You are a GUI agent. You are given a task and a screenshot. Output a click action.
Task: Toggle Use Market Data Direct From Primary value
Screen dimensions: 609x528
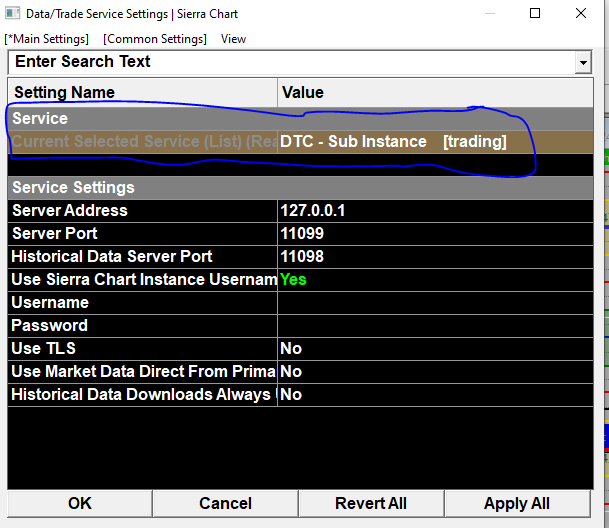click(x=435, y=371)
